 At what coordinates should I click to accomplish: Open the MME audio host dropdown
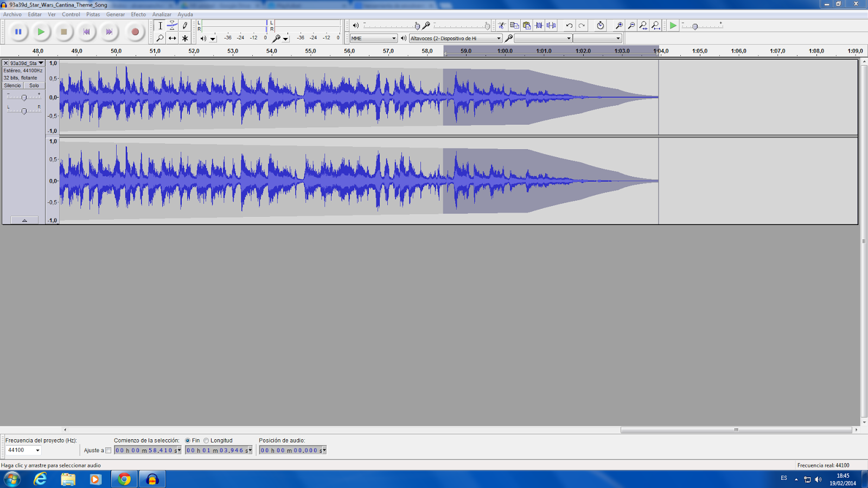[x=373, y=38]
